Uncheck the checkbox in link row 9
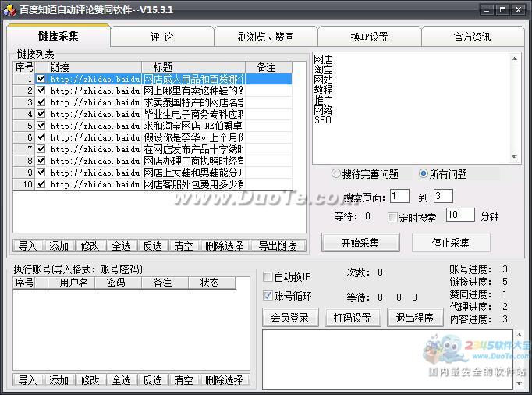Screen dimensions: 532x395 41,173
